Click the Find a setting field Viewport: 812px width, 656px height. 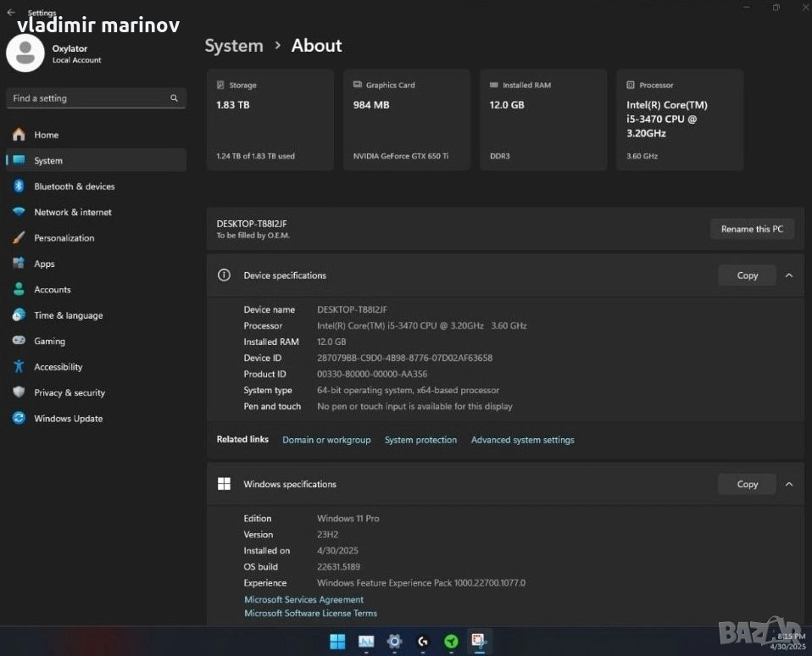(89, 98)
